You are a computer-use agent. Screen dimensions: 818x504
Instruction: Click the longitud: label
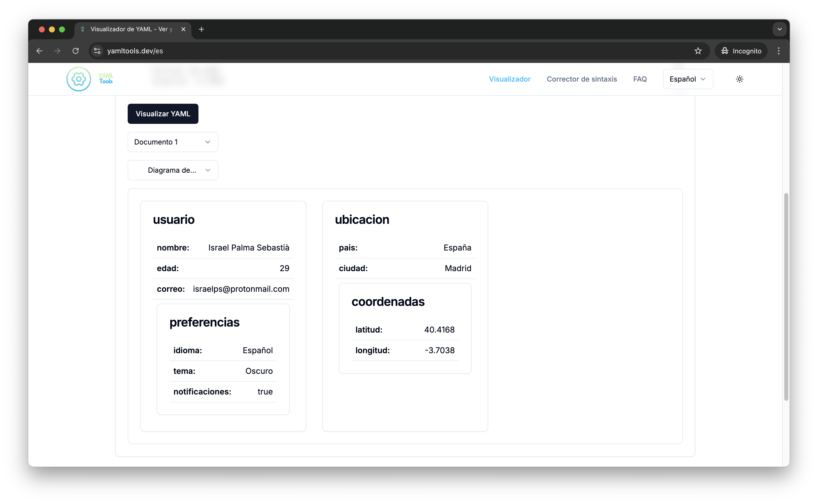[372, 350]
